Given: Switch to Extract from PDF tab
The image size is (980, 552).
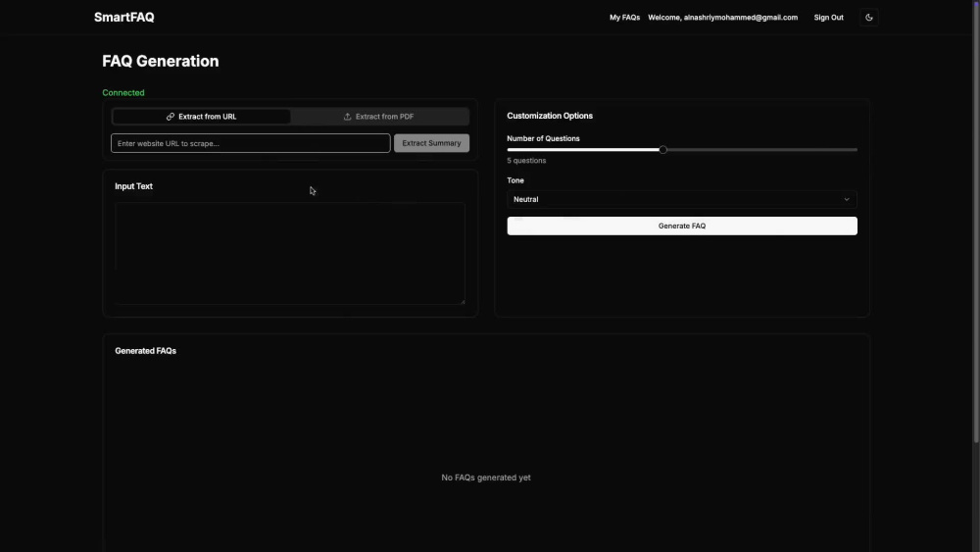Looking at the screenshot, I should 378,117.
